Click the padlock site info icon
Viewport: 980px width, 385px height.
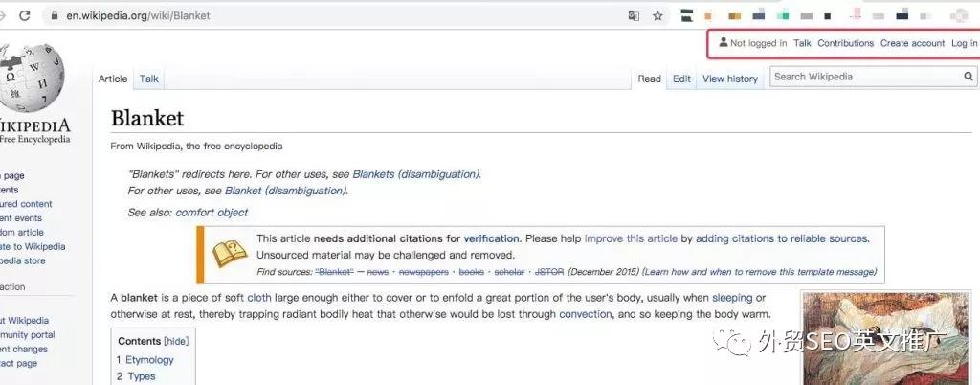pyautogui.click(x=54, y=16)
